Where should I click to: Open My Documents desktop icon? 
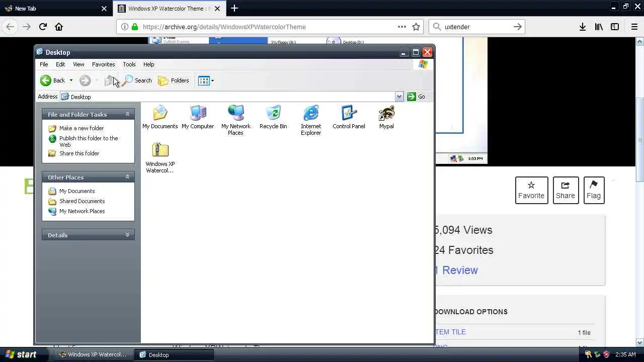[160, 117]
